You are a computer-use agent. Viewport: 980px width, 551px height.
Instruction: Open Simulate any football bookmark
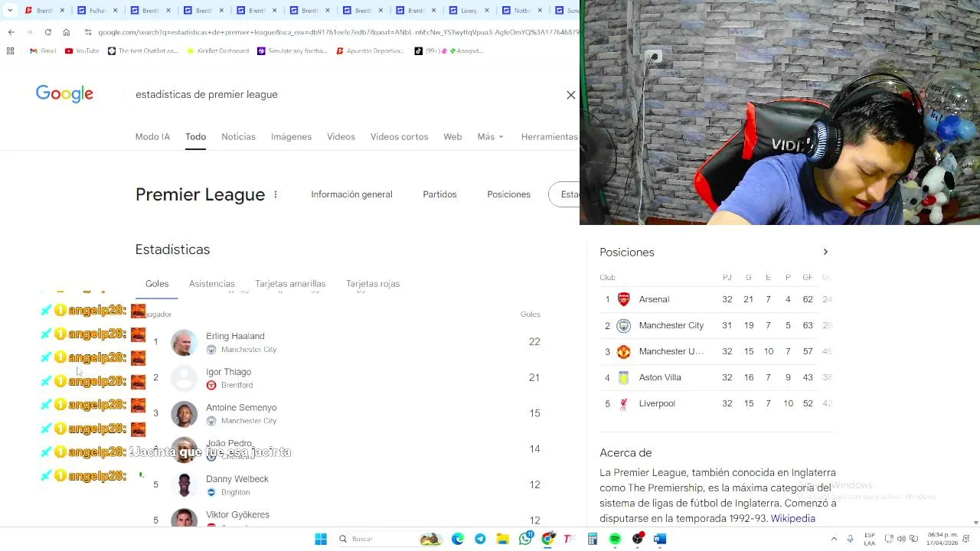[x=292, y=51]
